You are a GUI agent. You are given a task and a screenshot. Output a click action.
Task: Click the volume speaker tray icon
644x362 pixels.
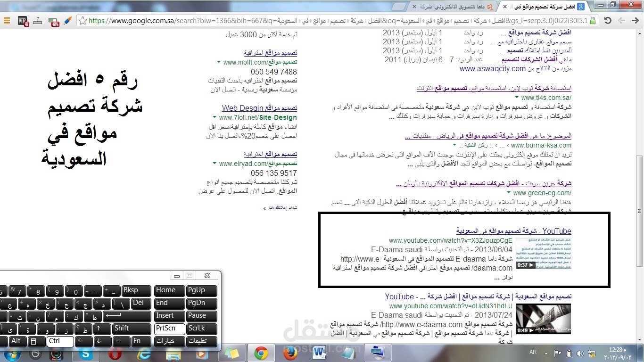coord(580,354)
